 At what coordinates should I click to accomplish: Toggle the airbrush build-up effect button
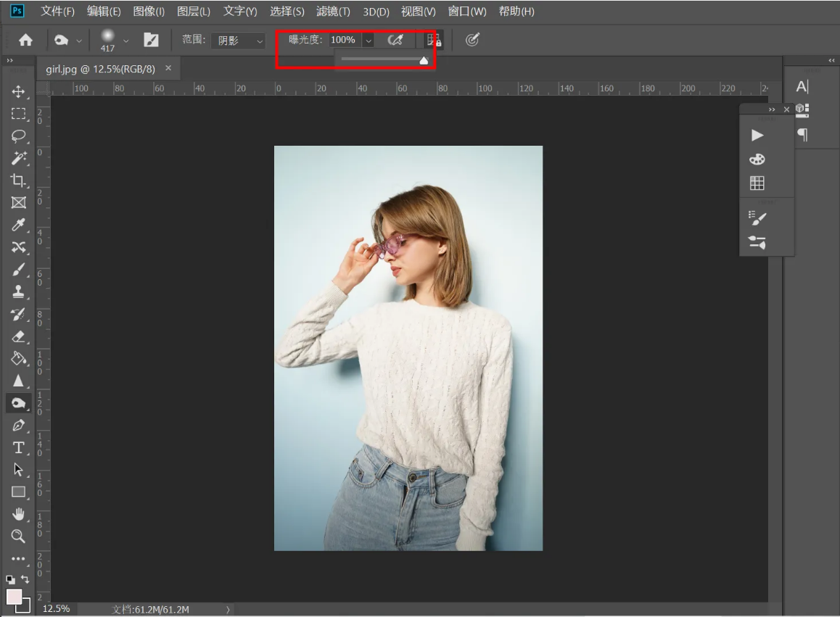coord(395,40)
